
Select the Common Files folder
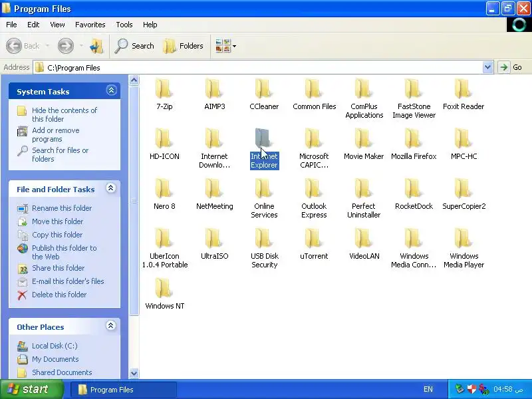pyautogui.click(x=314, y=94)
